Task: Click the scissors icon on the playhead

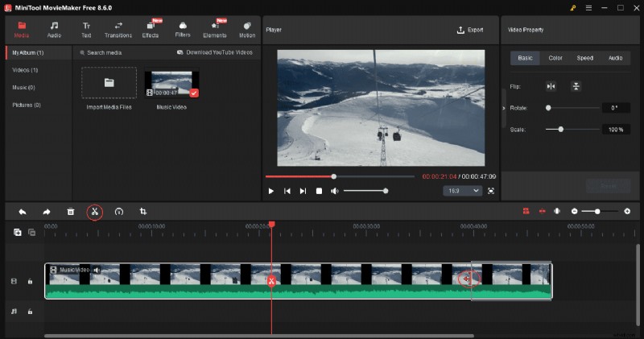Action: tap(271, 282)
